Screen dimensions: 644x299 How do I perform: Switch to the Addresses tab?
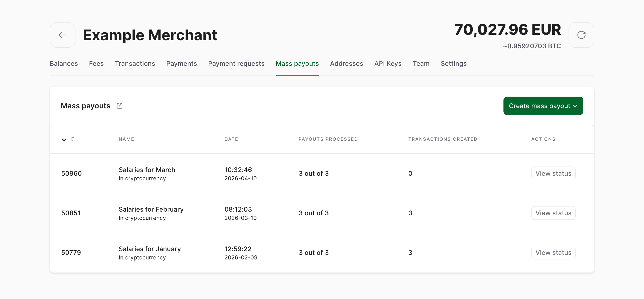(x=347, y=63)
